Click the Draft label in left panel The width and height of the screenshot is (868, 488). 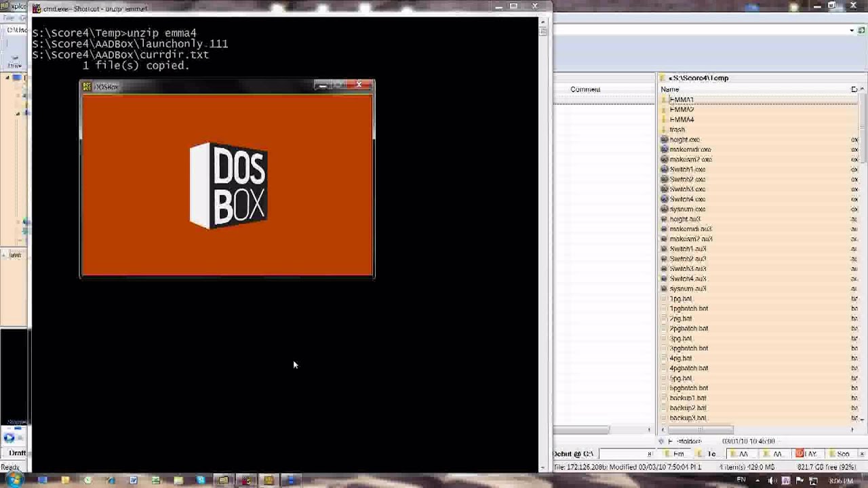[x=17, y=453]
